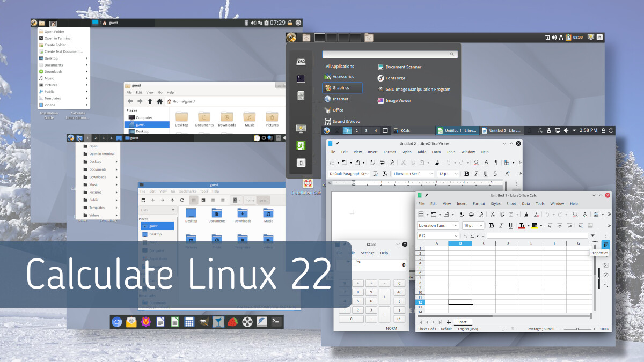Click the Find and Replace icon in Writer
Image resolution: width=644 pixels, height=362 pixels.
tap(477, 162)
